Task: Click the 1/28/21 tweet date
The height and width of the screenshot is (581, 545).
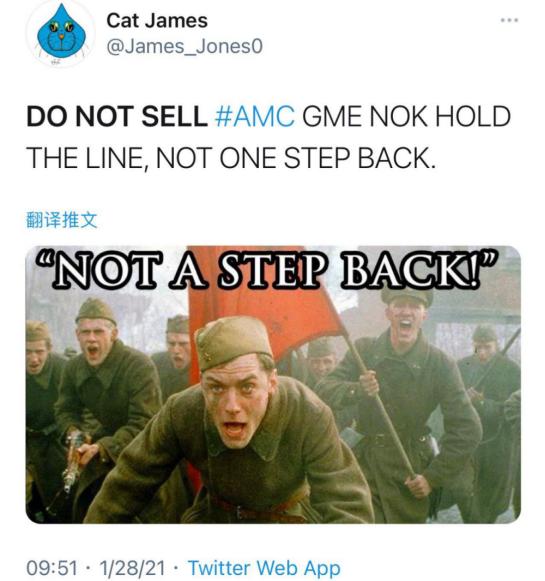Action: click(132, 568)
